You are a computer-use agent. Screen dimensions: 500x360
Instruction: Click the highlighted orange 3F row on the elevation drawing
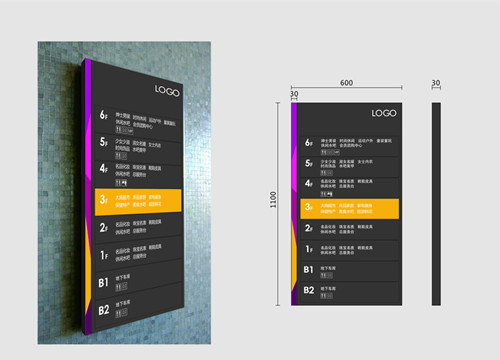pos(349,209)
